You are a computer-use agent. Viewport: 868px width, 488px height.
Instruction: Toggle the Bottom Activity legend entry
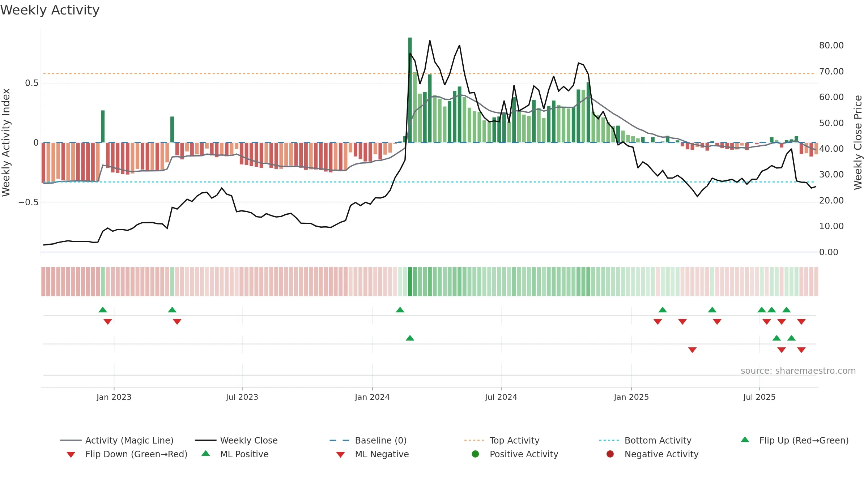click(x=645, y=440)
